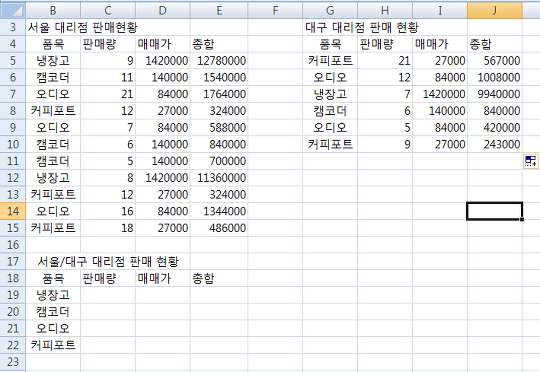Click cell with value 700000
Image resolution: width=540 pixels, height=372 pixels.
pos(219,161)
